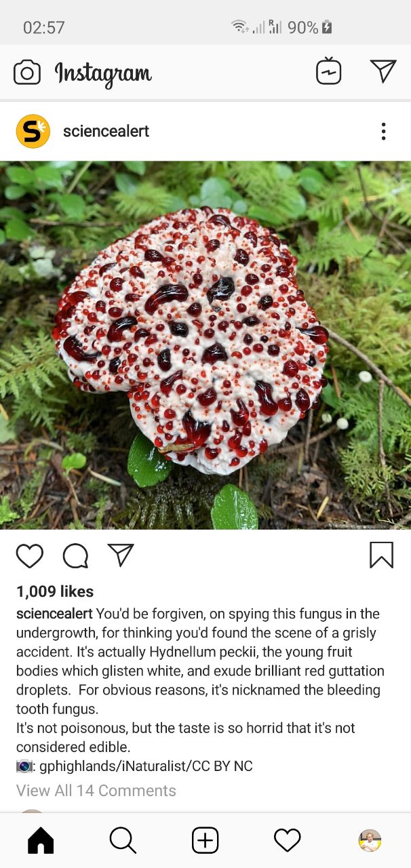The width and height of the screenshot is (411, 868).
Task: Open the comment bubble icon
Action: [75, 556]
